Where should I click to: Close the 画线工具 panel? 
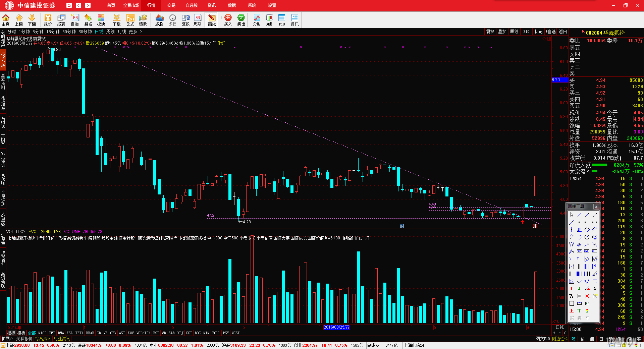tap(596, 207)
